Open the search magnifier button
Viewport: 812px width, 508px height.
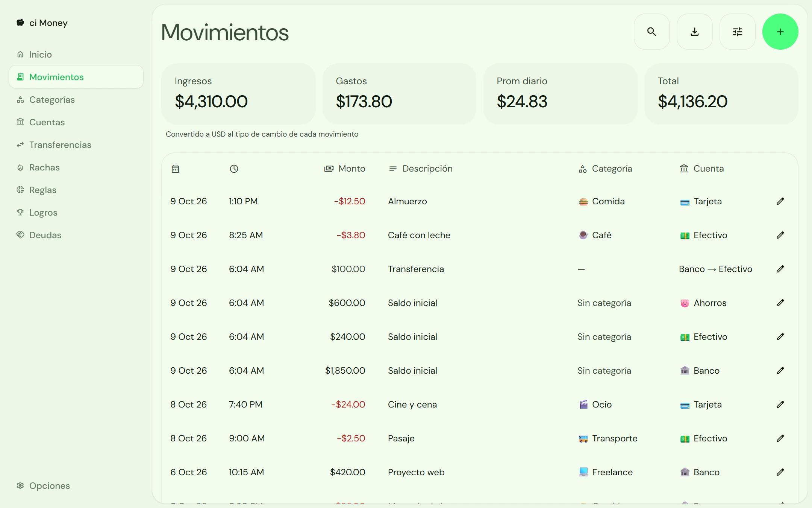pos(651,32)
